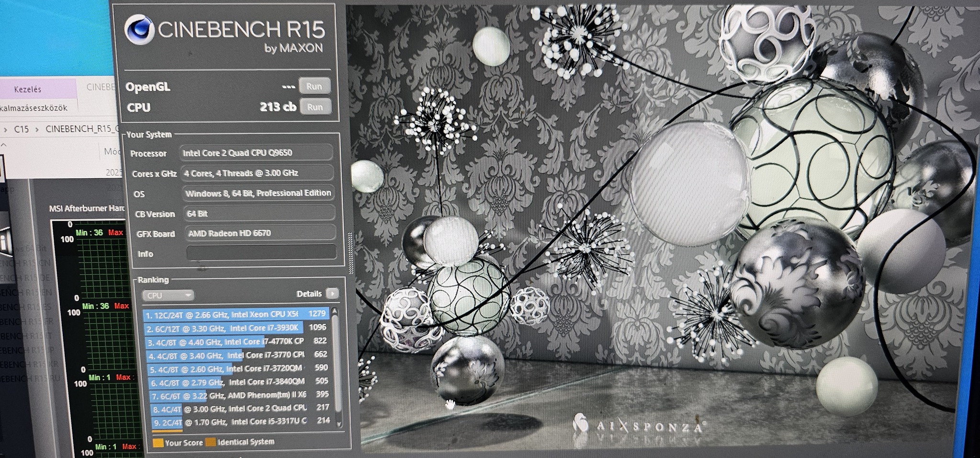Click the panel splitter handle beside Your System
The height and width of the screenshot is (458, 980).
pos(350,253)
